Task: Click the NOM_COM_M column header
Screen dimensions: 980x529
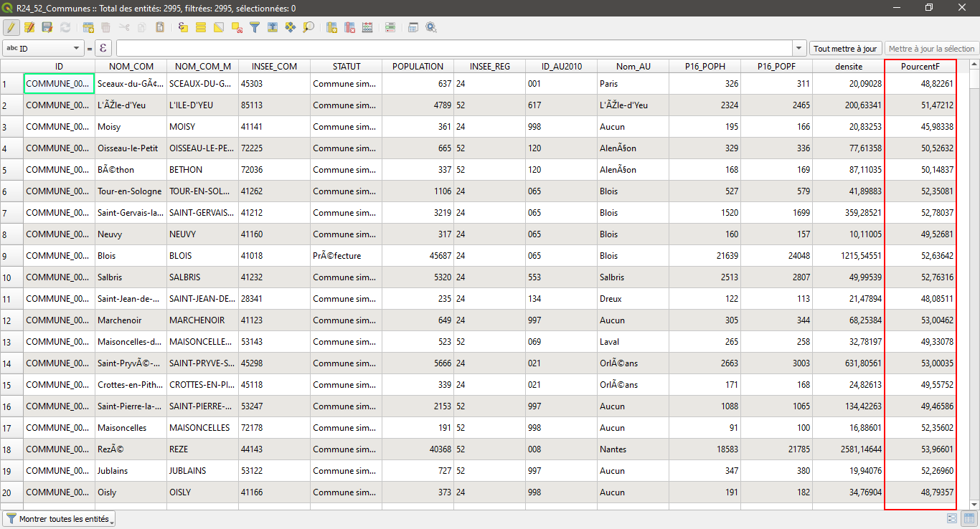Action: [x=202, y=66]
